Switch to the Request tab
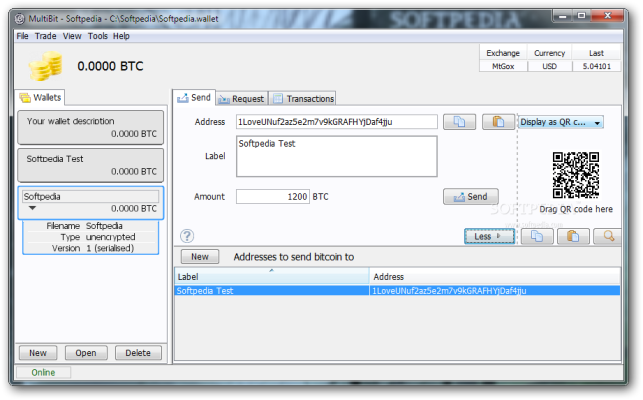This screenshot has width=643, height=400. click(242, 98)
